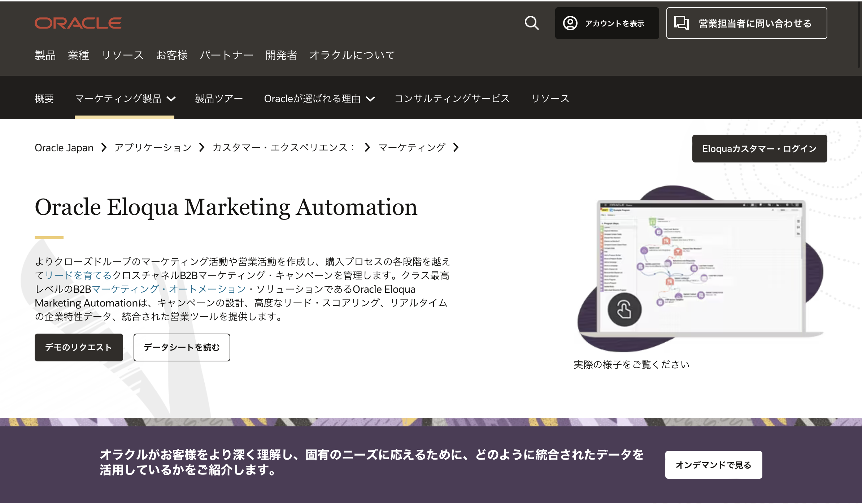
Task: Go to Oracle Japan breadcrumb
Action: coord(64,148)
